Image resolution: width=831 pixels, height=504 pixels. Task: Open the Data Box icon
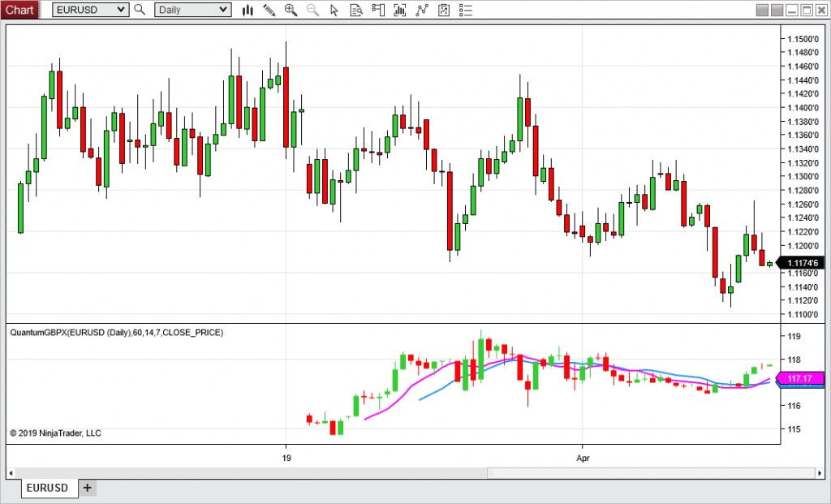(x=356, y=10)
